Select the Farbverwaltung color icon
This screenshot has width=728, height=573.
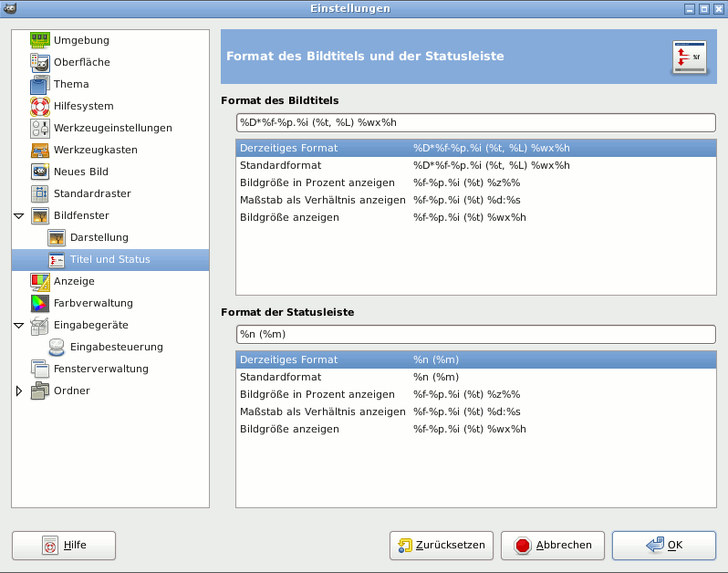pyautogui.click(x=40, y=303)
